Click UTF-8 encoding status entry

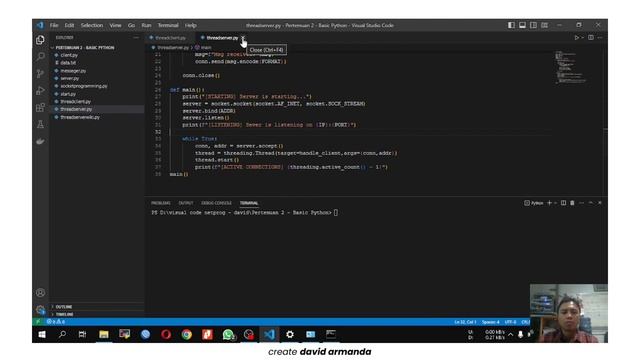coord(511,322)
